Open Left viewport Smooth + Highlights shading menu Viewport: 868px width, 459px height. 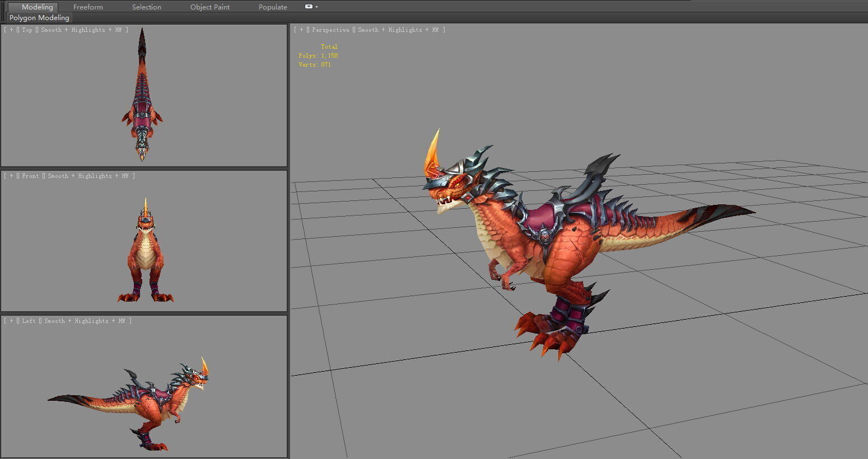(85, 321)
